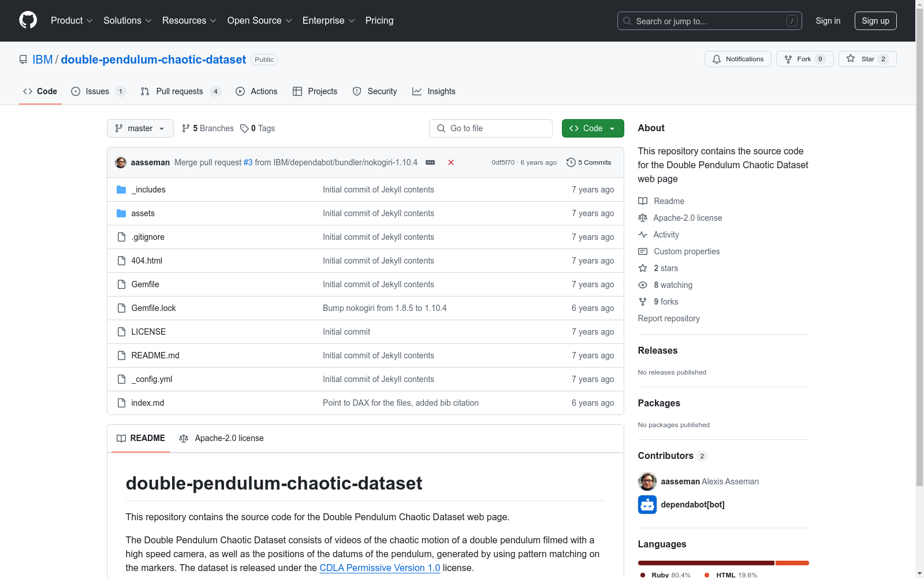Open Alexis Asseman contributor avatar
This screenshot has height=578, width=924.
[x=647, y=481]
